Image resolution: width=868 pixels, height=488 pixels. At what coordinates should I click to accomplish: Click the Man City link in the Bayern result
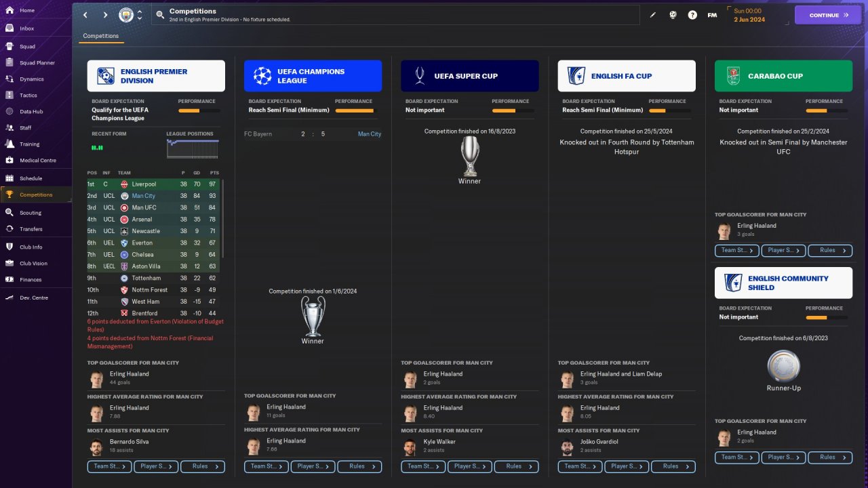tap(370, 134)
